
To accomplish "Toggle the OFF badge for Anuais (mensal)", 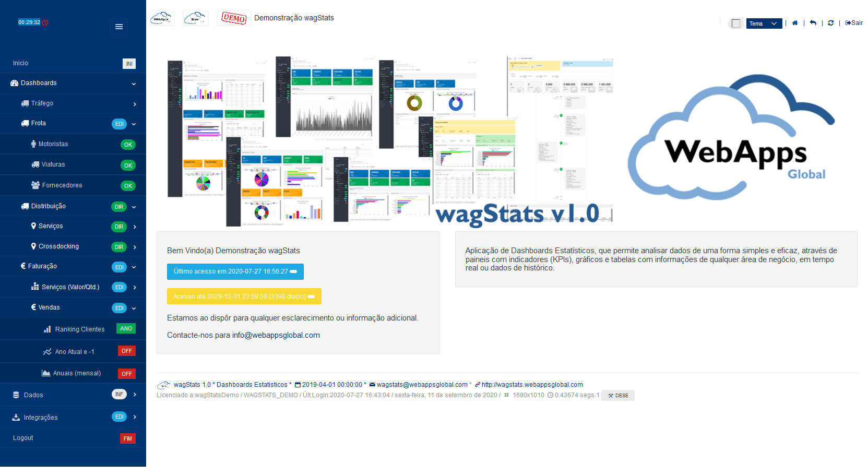I will [127, 374].
